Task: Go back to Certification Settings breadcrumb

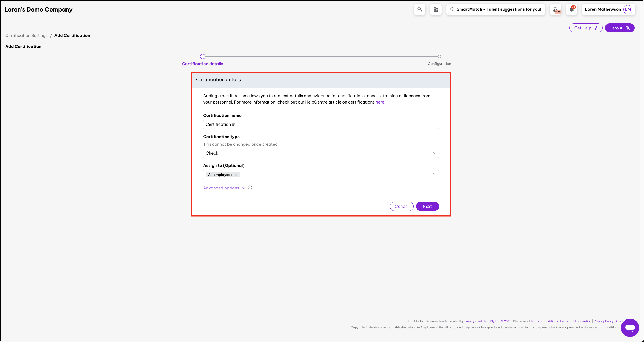Action: (x=26, y=36)
